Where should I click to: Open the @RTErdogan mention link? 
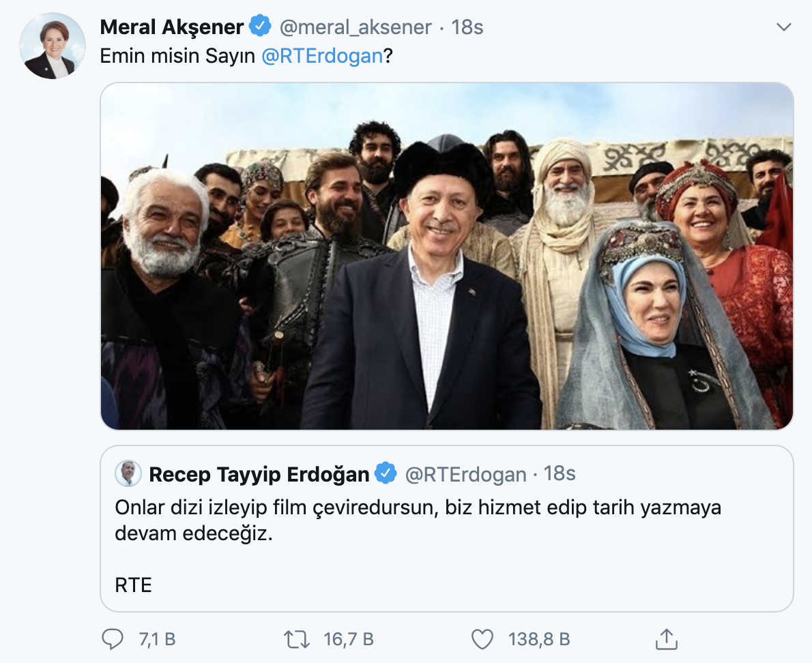tap(321, 56)
